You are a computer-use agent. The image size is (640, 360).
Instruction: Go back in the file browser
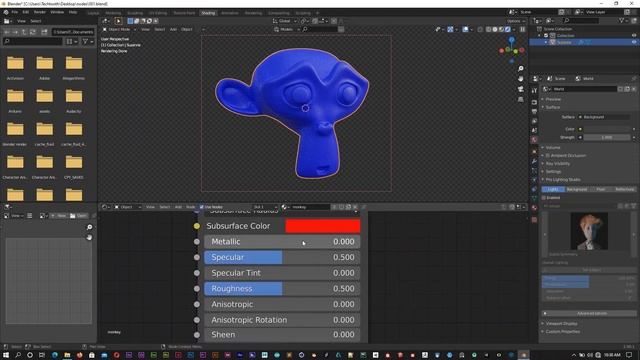point(7,32)
